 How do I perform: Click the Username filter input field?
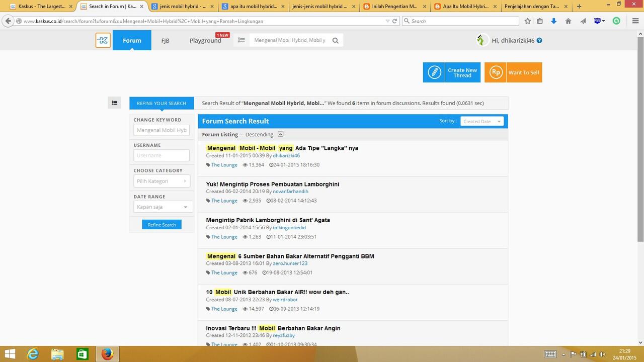(x=162, y=155)
